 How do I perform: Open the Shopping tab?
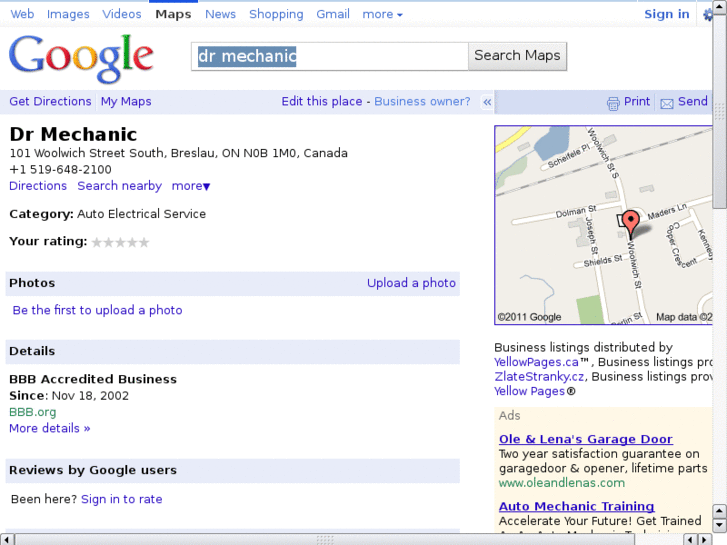coord(276,14)
